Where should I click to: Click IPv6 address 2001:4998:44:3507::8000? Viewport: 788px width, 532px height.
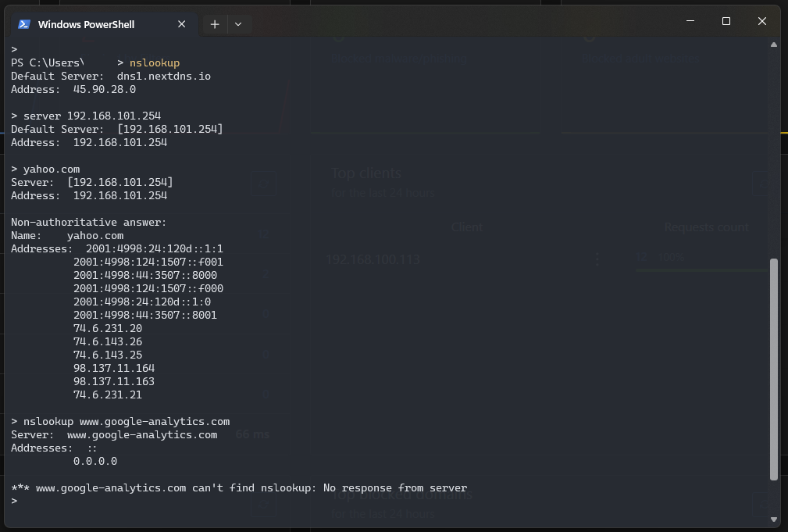point(145,275)
